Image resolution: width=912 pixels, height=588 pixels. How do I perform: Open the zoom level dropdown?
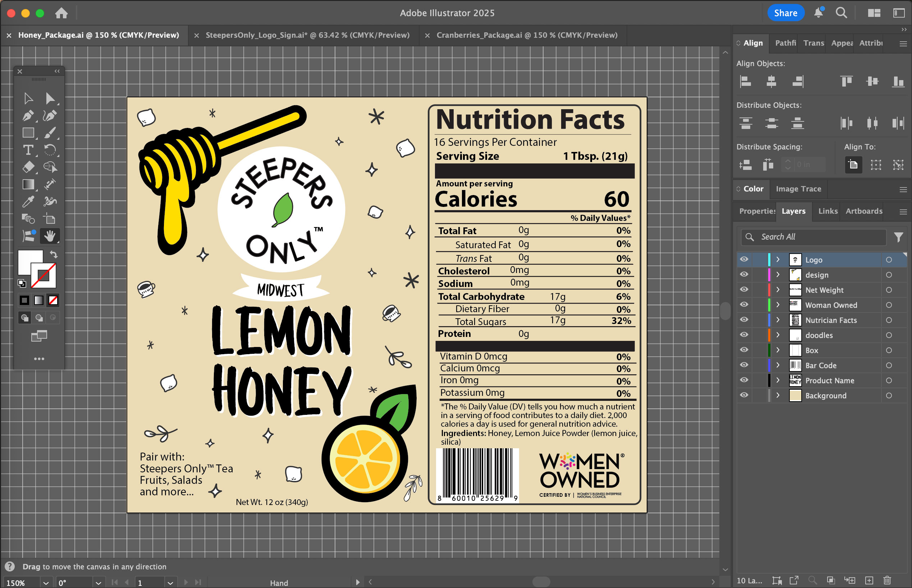pos(46,583)
